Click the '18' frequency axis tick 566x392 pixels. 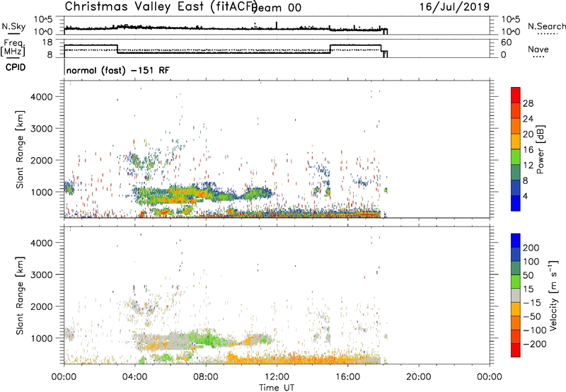(x=47, y=42)
